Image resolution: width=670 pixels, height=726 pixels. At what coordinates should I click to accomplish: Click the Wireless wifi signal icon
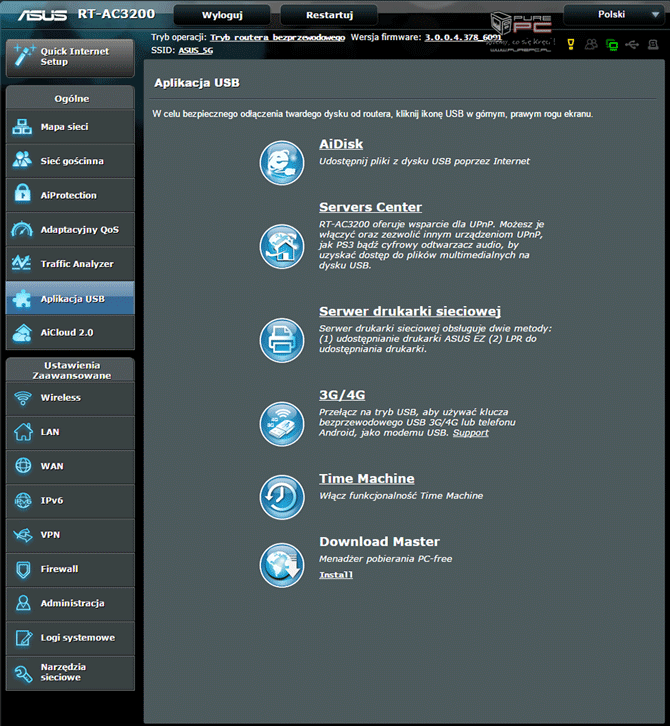(x=23, y=398)
